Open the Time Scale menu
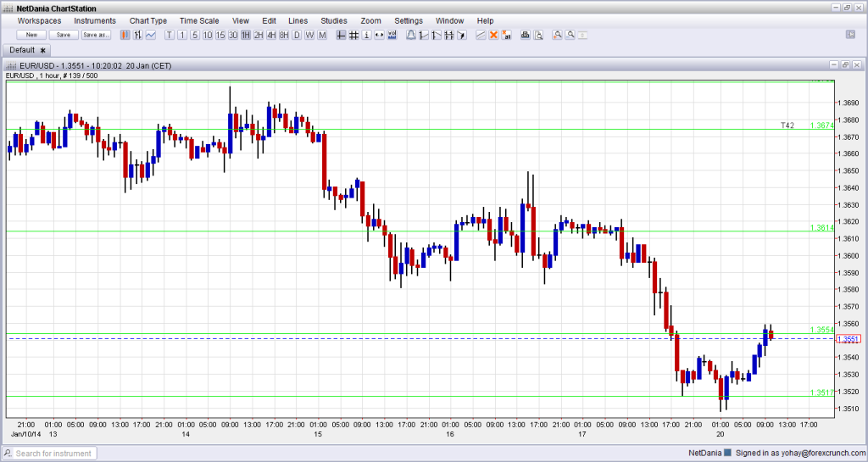Viewport: 868px width, 462px height. (199, 20)
